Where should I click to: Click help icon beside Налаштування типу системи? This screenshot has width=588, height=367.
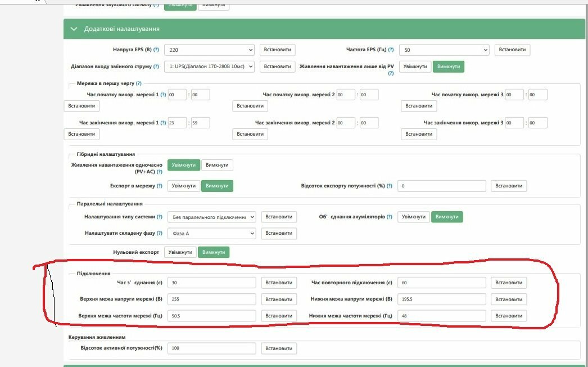pos(160,217)
